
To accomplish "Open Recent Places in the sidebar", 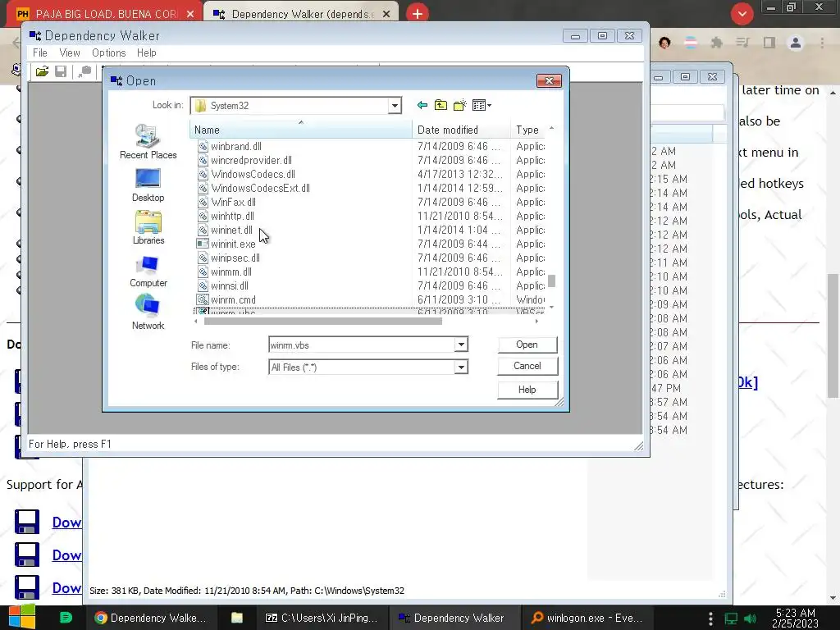I will 148,141.
